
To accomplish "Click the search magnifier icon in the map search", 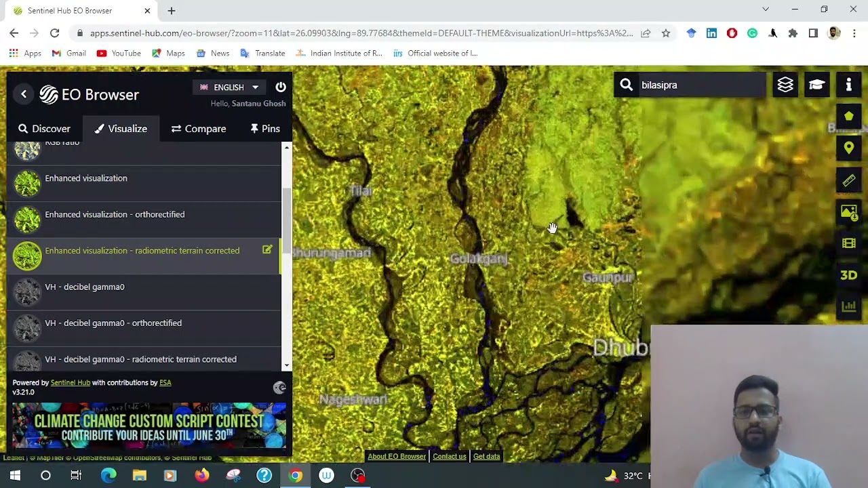I will pos(627,85).
